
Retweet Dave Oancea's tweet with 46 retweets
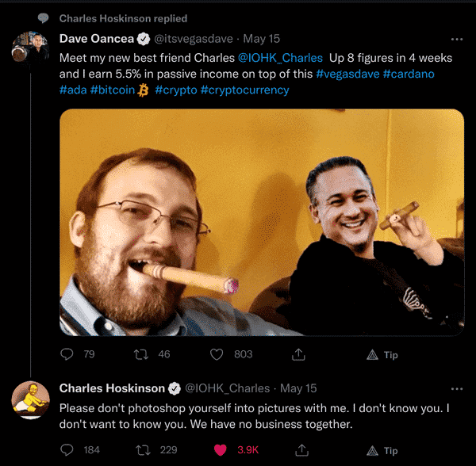point(141,354)
